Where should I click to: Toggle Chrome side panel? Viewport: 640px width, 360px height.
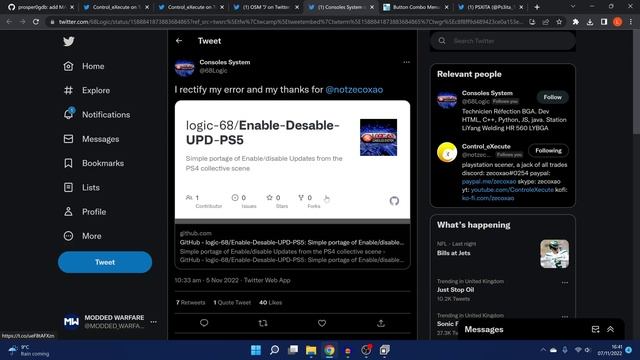pos(604,22)
